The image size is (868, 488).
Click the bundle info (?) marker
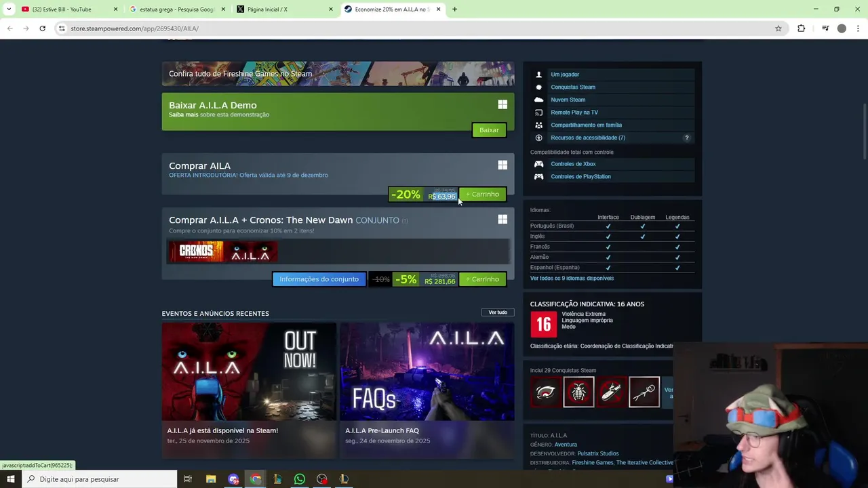[x=405, y=221]
